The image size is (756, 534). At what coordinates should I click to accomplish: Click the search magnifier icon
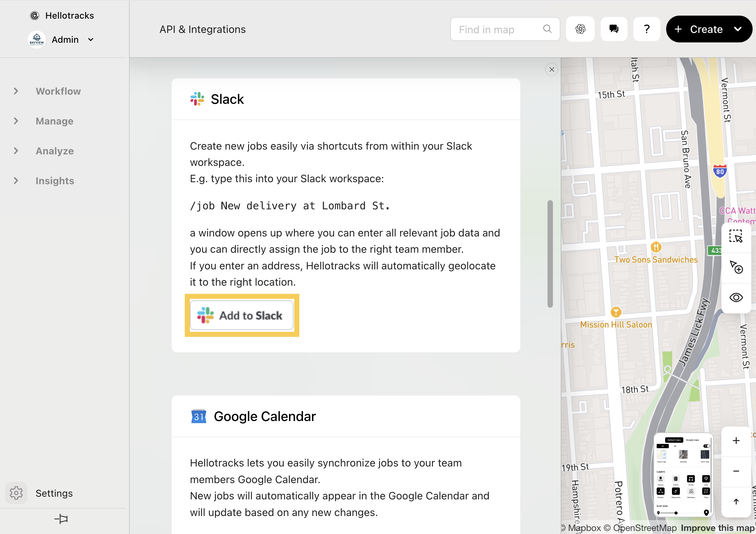tap(547, 29)
